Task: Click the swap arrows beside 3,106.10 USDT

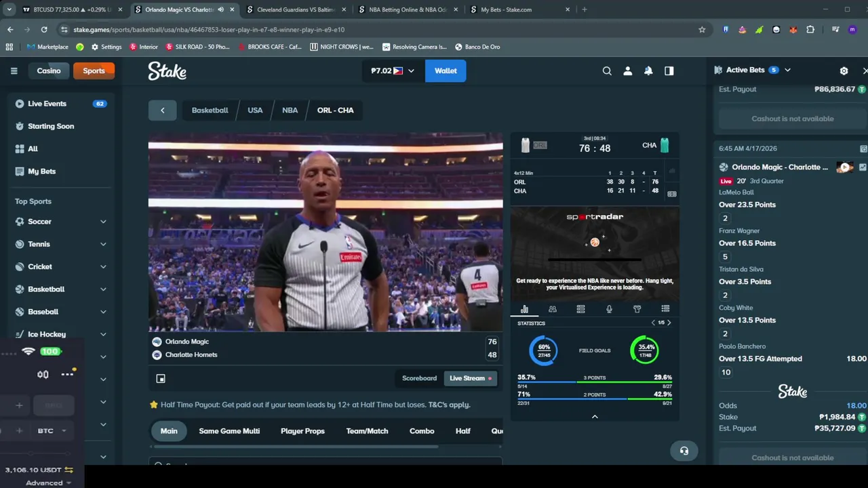Action: click(68, 470)
